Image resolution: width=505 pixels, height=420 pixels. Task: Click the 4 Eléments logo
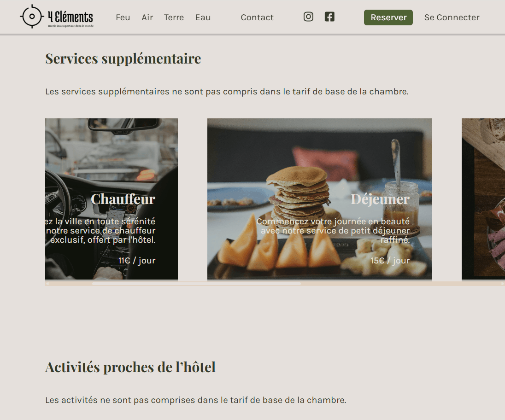point(57,17)
